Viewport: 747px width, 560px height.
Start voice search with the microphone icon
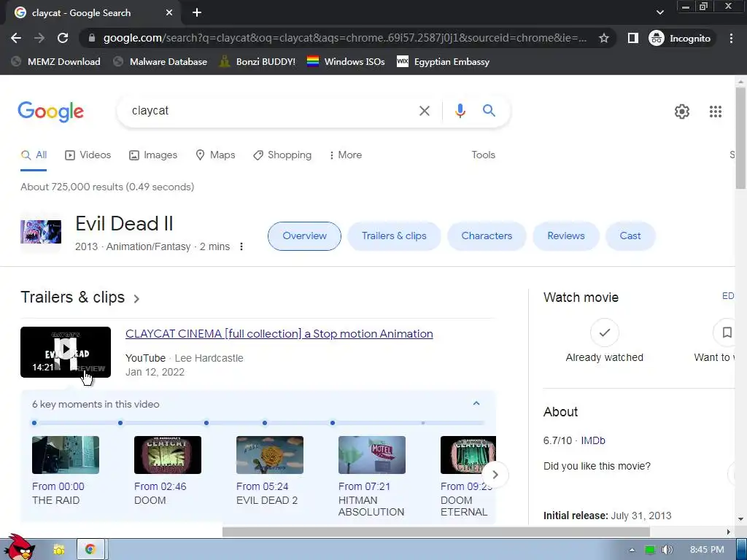(460, 111)
